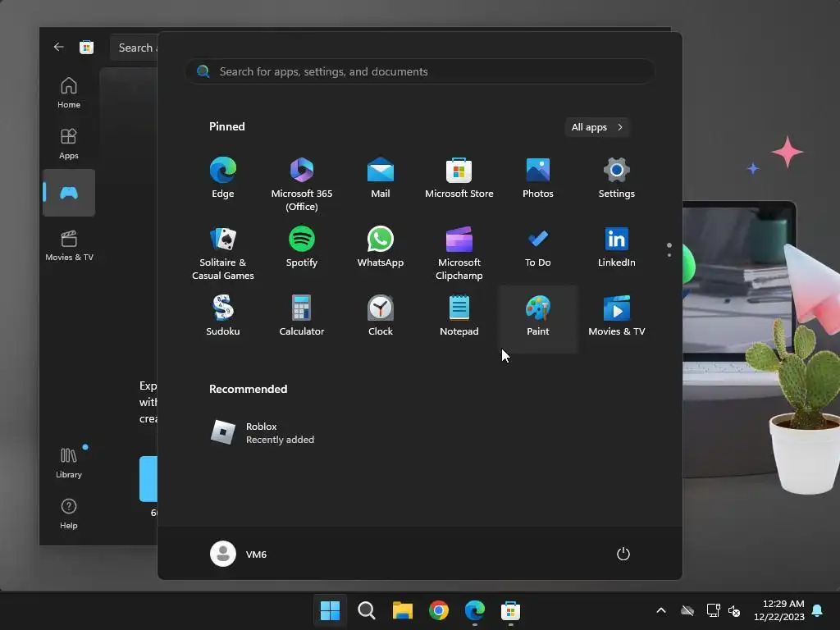Launch Microsoft 365 (Office) from Pinned
This screenshot has width=840, height=630.
tap(302, 185)
